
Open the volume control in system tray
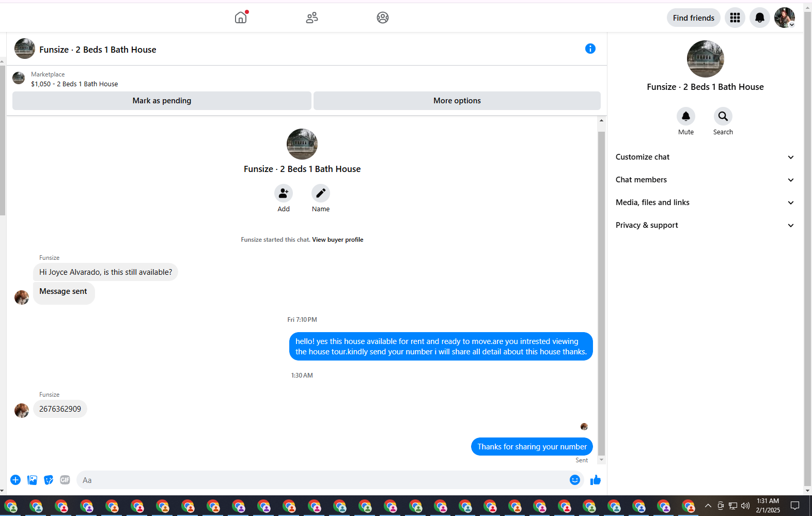[745, 506]
